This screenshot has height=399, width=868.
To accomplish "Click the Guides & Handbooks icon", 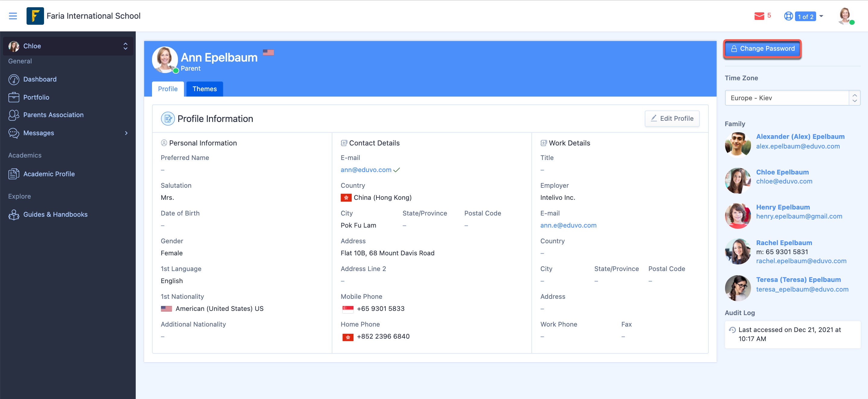I will pos(14,215).
